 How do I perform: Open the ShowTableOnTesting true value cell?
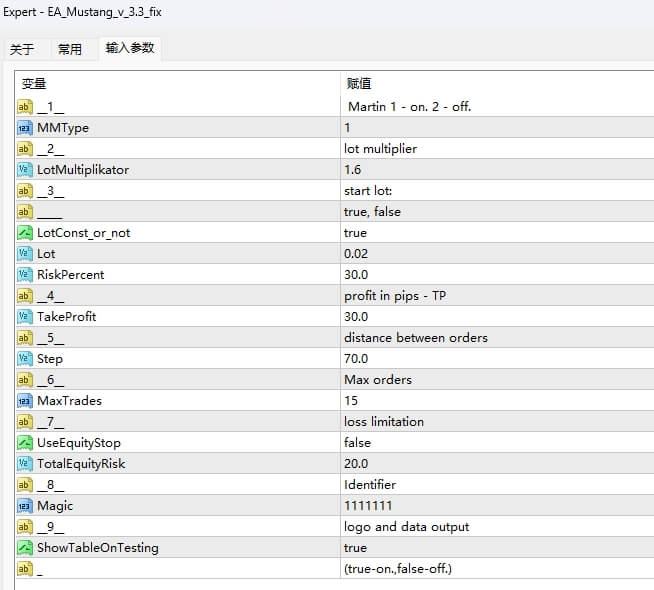355,548
